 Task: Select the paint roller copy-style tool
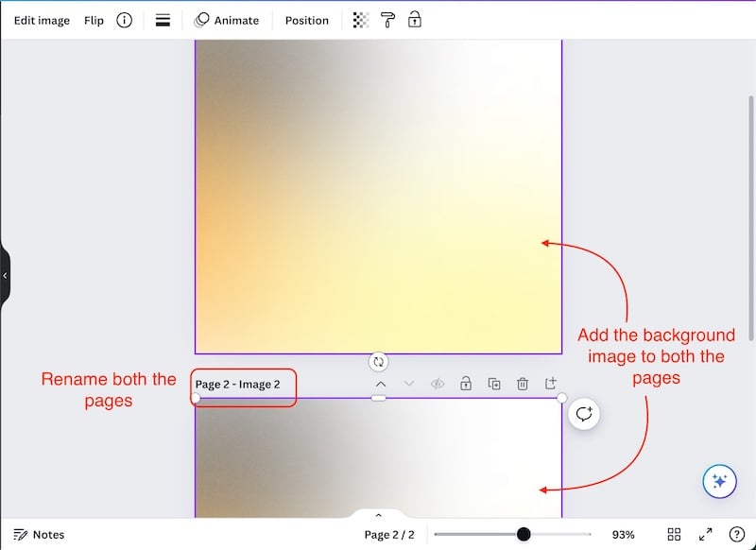coord(387,19)
